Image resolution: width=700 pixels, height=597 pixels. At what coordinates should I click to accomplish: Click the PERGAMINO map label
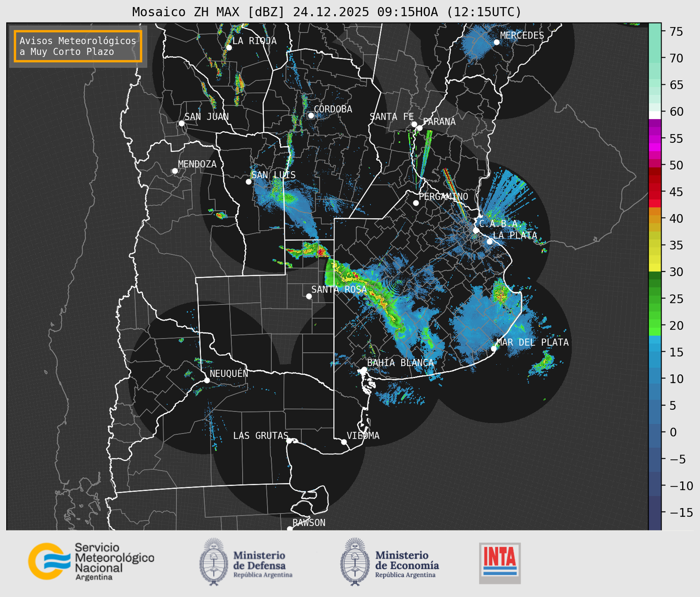tap(444, 196)
